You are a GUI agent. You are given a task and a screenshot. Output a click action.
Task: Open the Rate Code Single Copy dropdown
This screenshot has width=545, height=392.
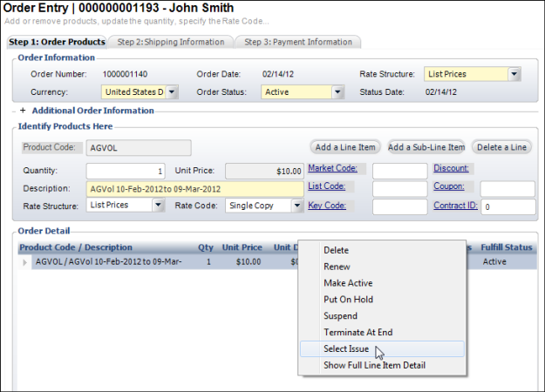(297, 206)
